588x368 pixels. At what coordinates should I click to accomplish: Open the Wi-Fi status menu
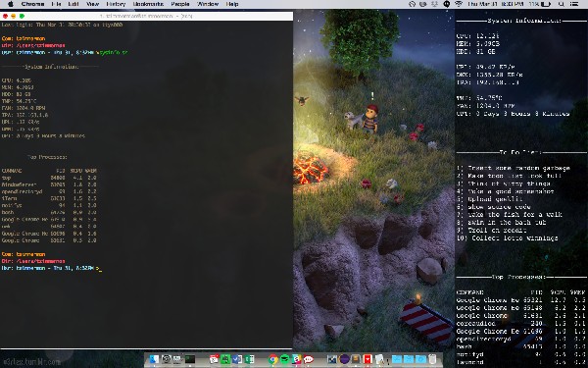pos(459,4)
